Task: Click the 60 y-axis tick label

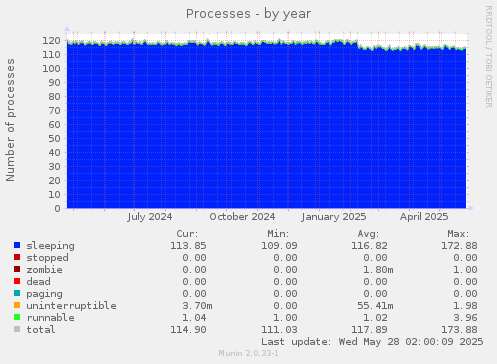Action: pyautogui.click(x=54, y=125)
